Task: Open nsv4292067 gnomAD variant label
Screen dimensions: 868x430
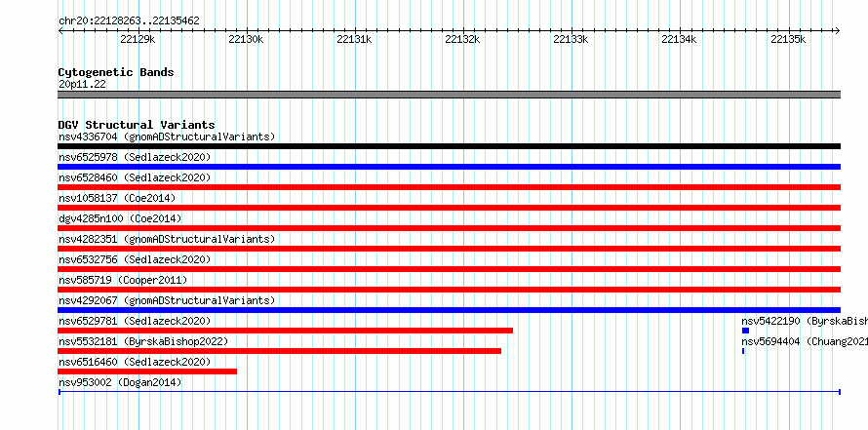Action: (167, 300)
